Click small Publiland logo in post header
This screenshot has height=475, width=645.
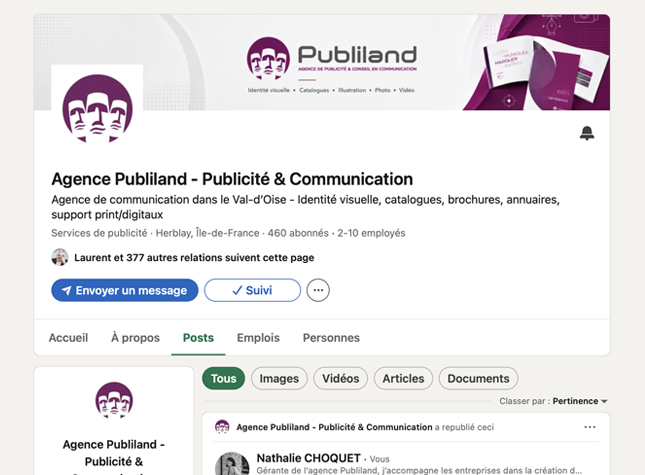(x=222, y=427)
